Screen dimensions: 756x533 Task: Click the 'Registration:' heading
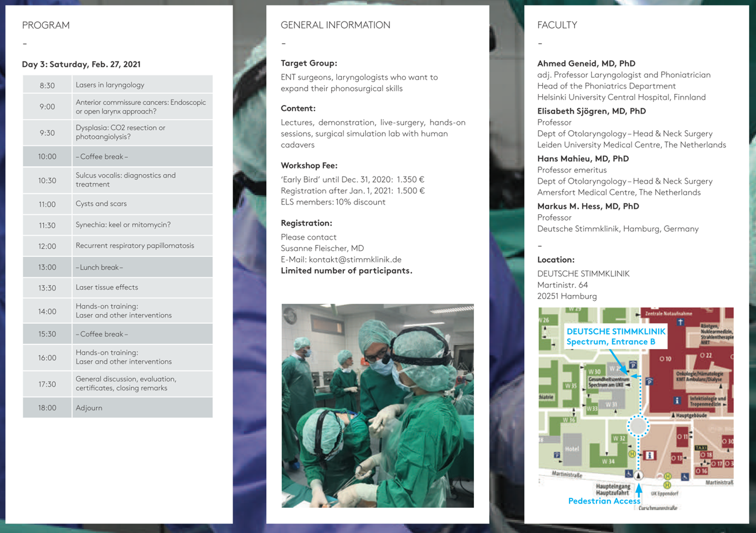tap(306, 223)
